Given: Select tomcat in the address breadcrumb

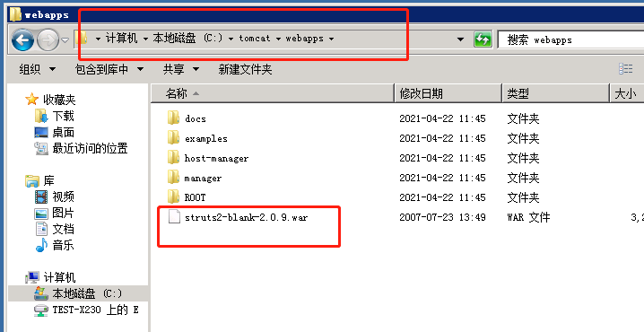Looking at the screenshot, I should tap(255, 39).
